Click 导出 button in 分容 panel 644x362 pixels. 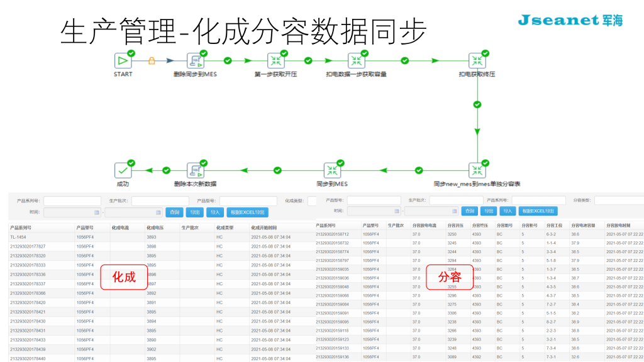pyautogui.click(x=489, y=211)
